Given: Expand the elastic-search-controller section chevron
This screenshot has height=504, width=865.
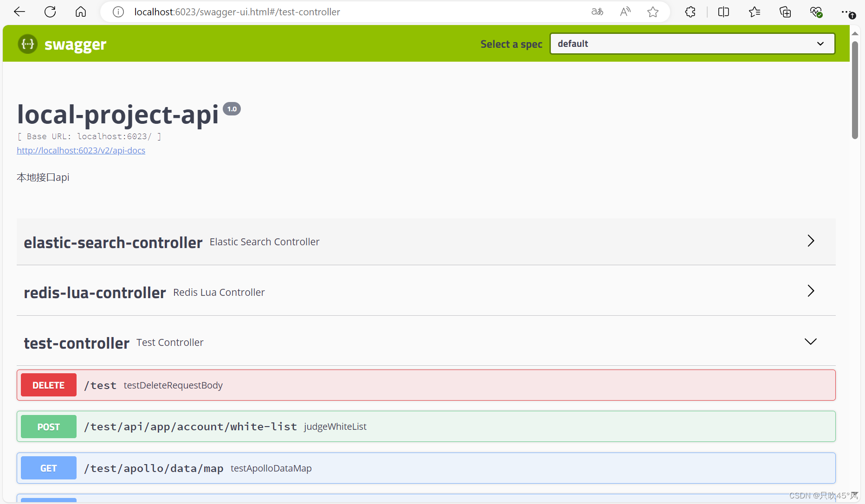Looking at the screenshot, I should [811, 241].
